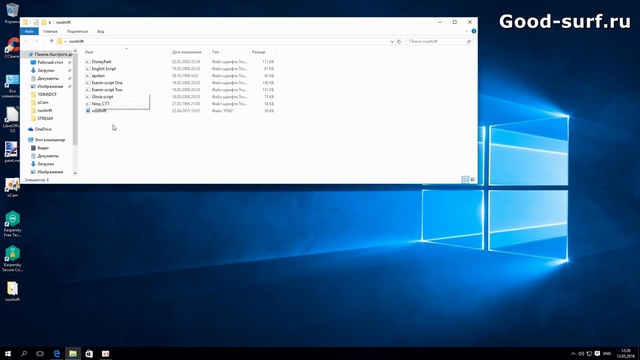
Task: Select Этот компьютер in navigation pane
Action: point(50,140)
